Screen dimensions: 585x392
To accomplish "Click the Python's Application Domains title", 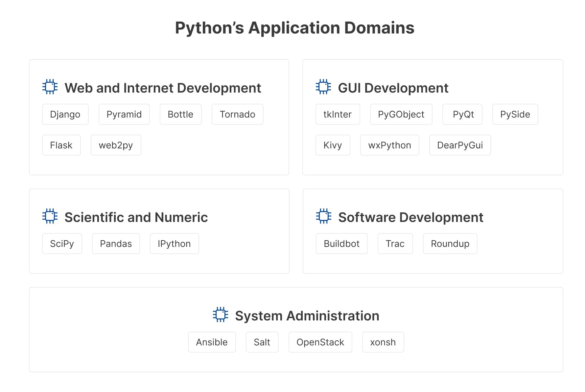I will 295,28.
